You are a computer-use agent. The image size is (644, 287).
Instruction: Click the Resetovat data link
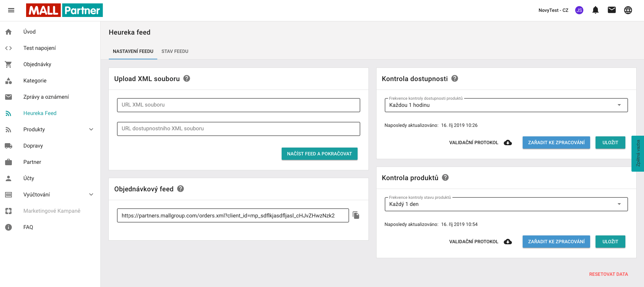pyautogui.click(x=608, y=274)
